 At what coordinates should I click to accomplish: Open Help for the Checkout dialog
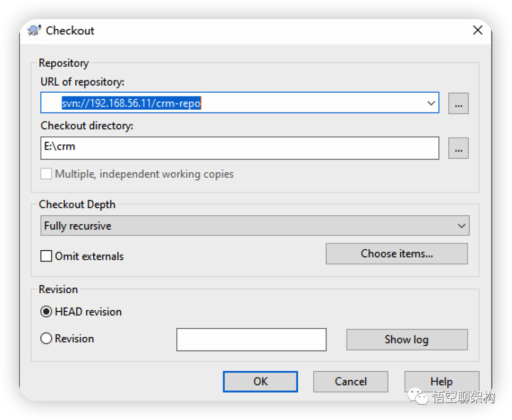pyautogui.click(x=442, y=381)
